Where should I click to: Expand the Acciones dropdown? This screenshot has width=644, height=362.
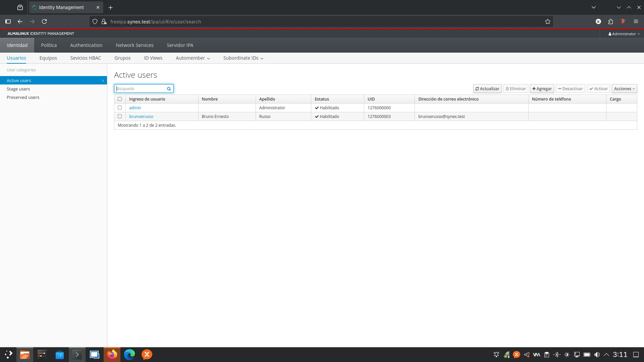click(x=624, y=89)
